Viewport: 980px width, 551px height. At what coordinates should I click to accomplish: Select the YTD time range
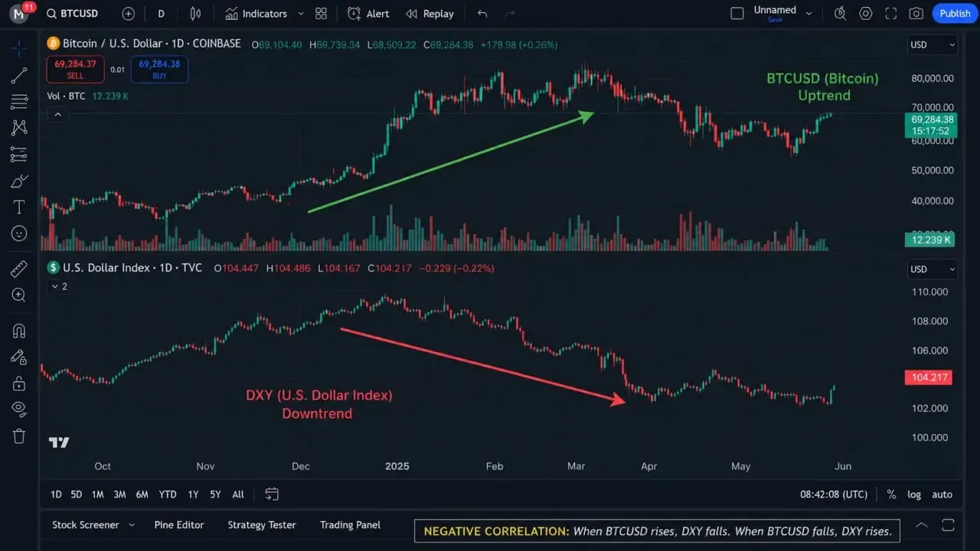[168, 494]
